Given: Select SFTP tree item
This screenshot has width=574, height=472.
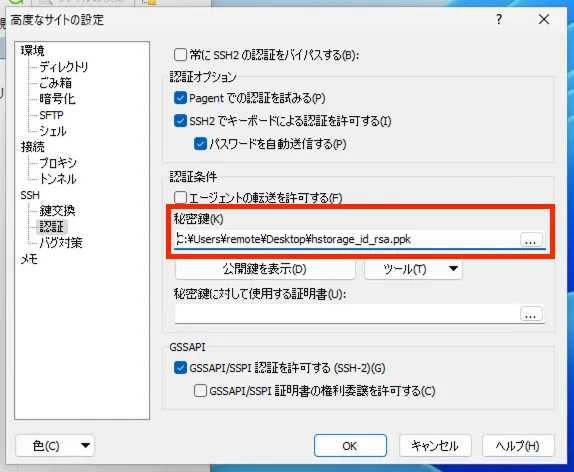Looking at the screenshot, I should (51, 115).
